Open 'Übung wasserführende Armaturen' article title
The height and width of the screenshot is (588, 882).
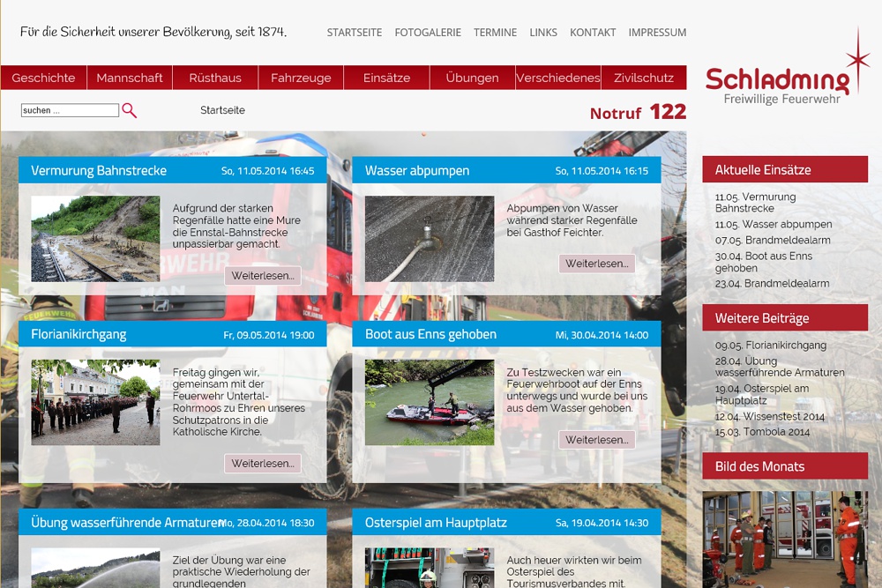[126, 522]
